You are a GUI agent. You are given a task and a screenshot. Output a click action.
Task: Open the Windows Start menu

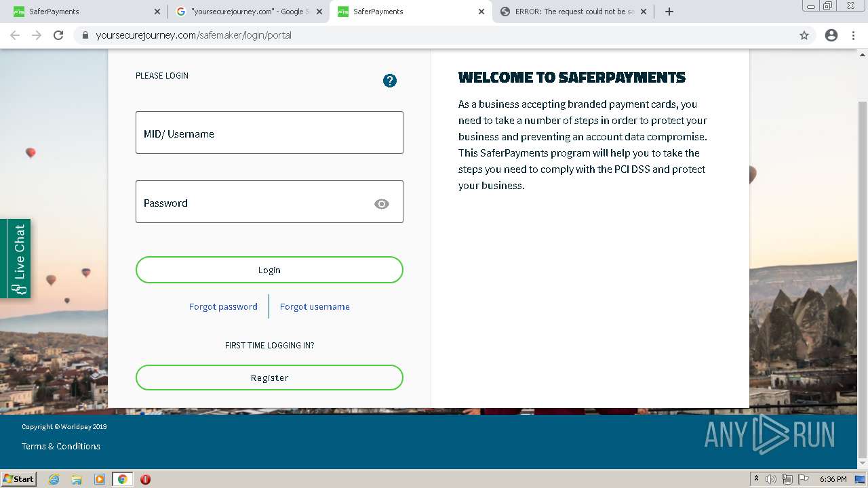tap(18, 479)
